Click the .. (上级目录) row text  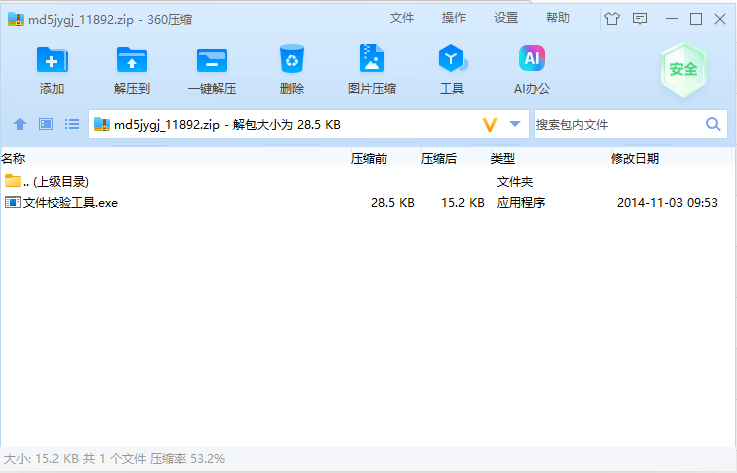(56, 181)
